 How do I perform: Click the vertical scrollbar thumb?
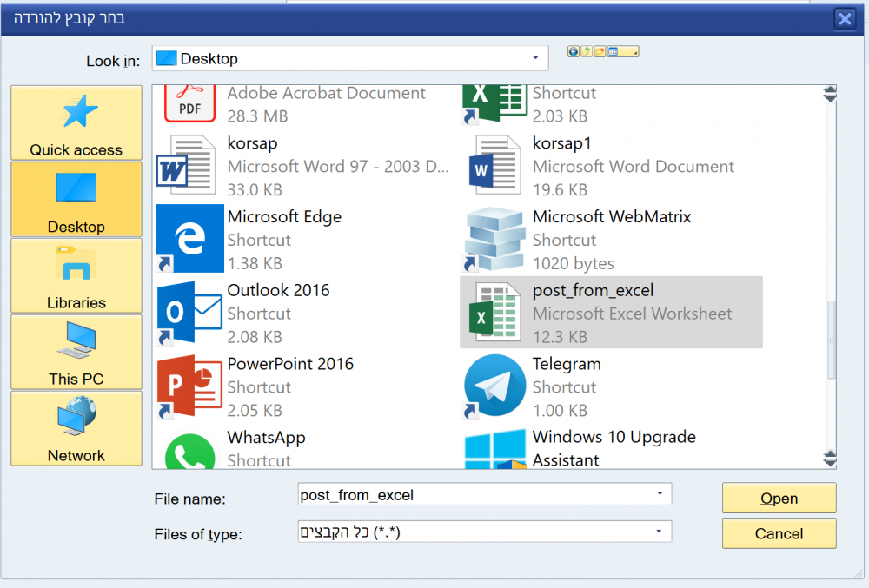831,340
